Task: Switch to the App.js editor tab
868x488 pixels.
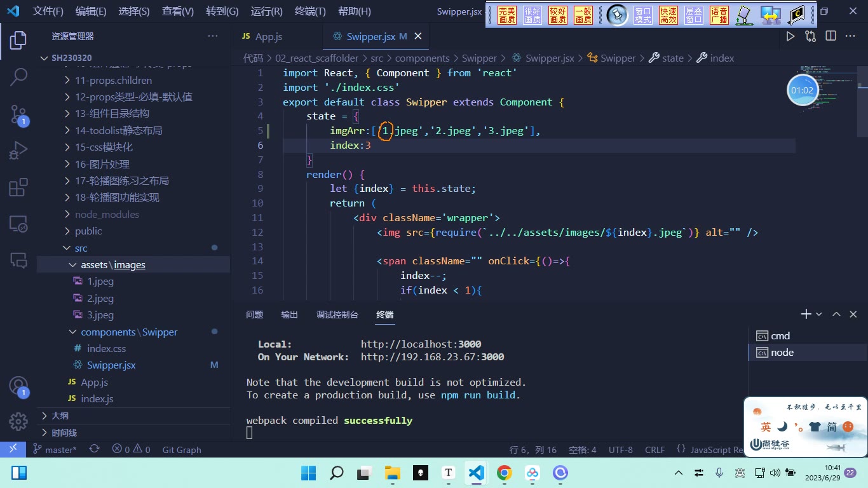Action: [262, 36]
